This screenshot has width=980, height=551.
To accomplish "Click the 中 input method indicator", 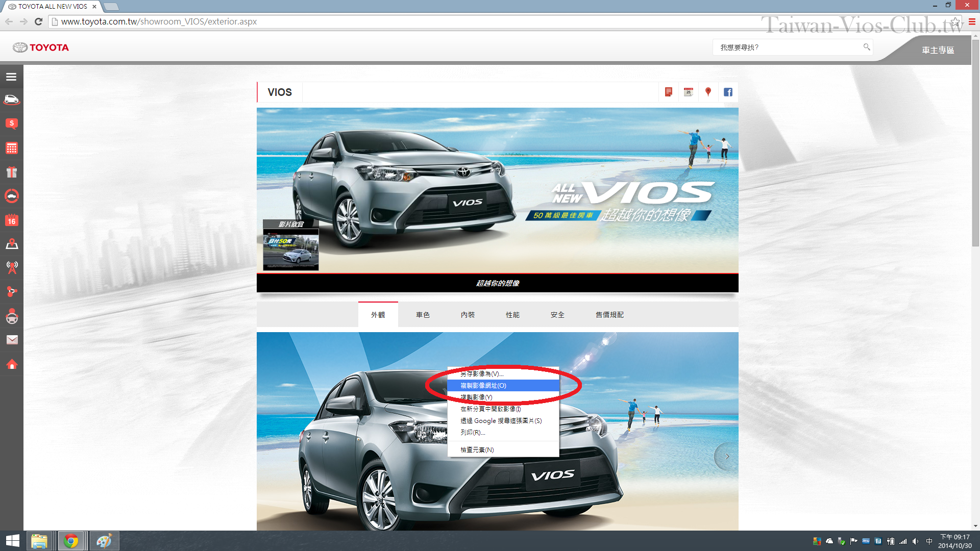I will [x=929, y=541].
